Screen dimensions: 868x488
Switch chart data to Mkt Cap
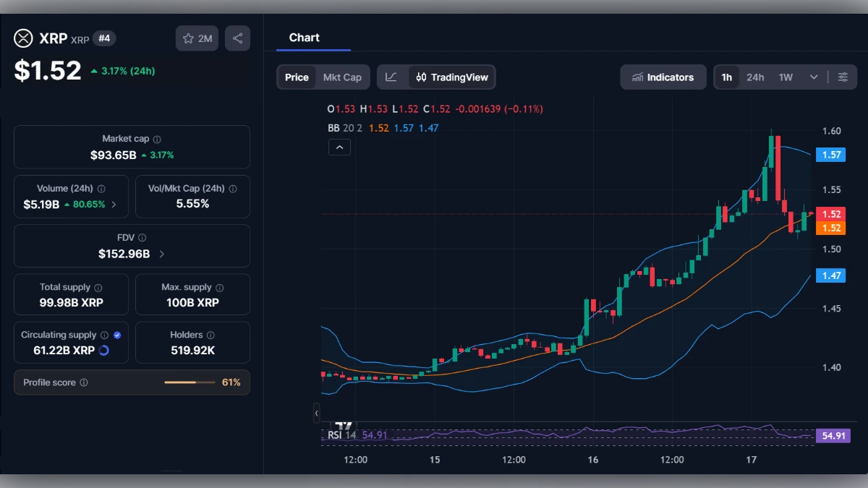343,77
